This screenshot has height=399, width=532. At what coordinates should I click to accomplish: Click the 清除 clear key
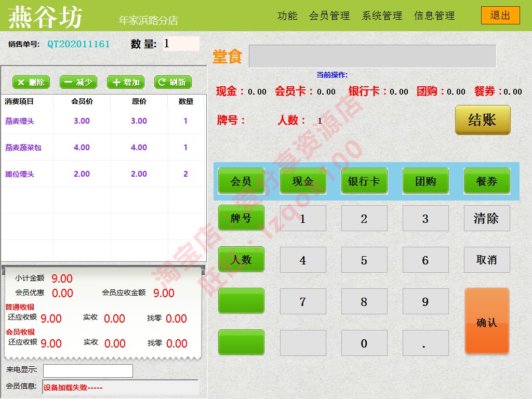point(487,218)
